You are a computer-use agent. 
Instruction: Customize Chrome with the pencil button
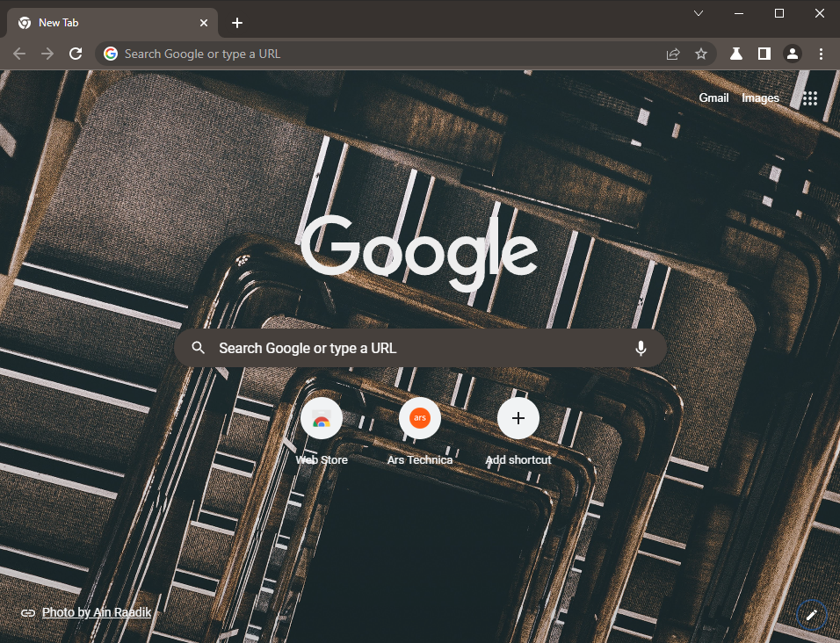click(x=811, y=615)
